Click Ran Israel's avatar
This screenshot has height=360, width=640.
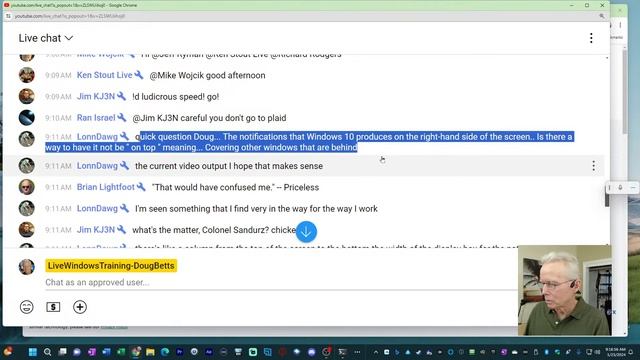(x=27, y=118)
